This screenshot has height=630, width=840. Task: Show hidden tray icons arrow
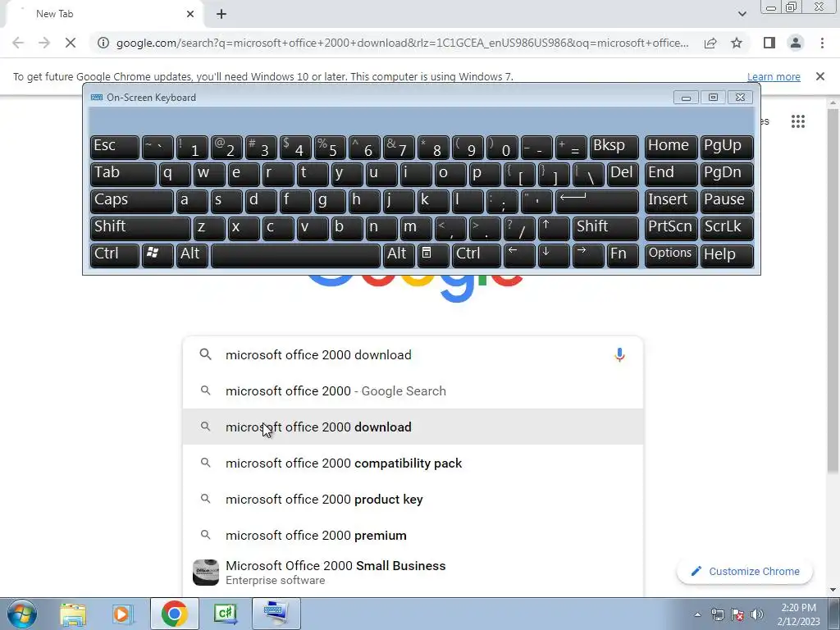click(x=697, y=615)
